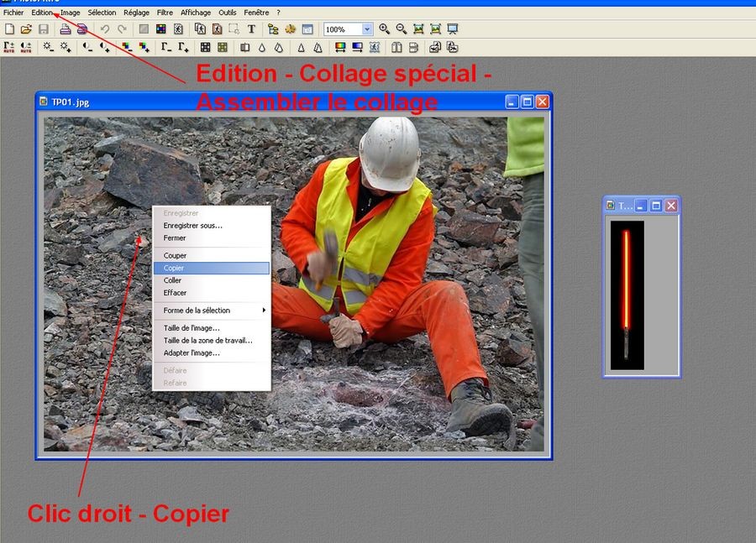
Task: Open the Réglage menu
Action: pyautogui.click(x=136, y=13)
